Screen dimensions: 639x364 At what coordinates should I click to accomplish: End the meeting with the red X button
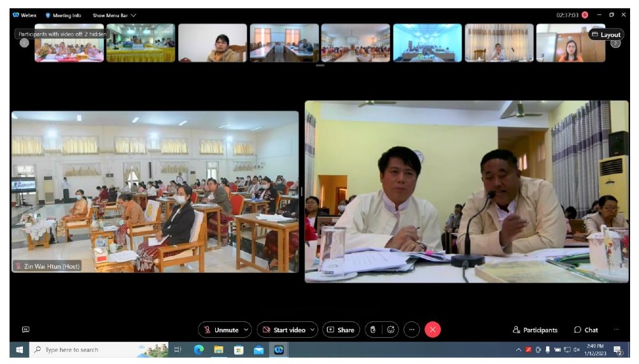point(433,330)
